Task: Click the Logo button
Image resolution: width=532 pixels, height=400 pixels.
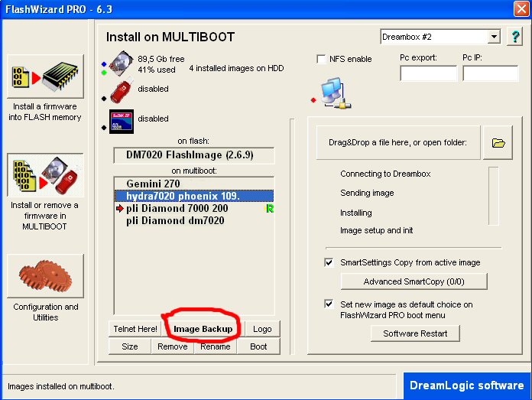Action: tap(262, 329)
